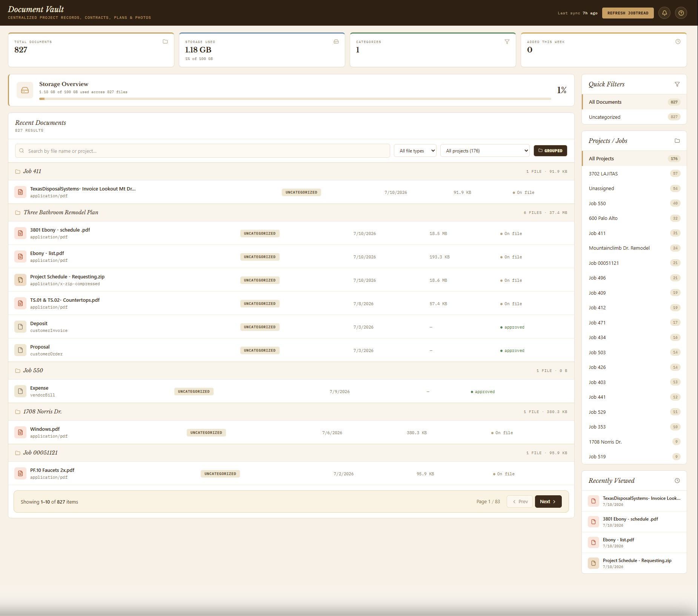This screenshot has width=698, height=616.
Task: Click the Quick Filters funnel icon
Action: point(677,84)
